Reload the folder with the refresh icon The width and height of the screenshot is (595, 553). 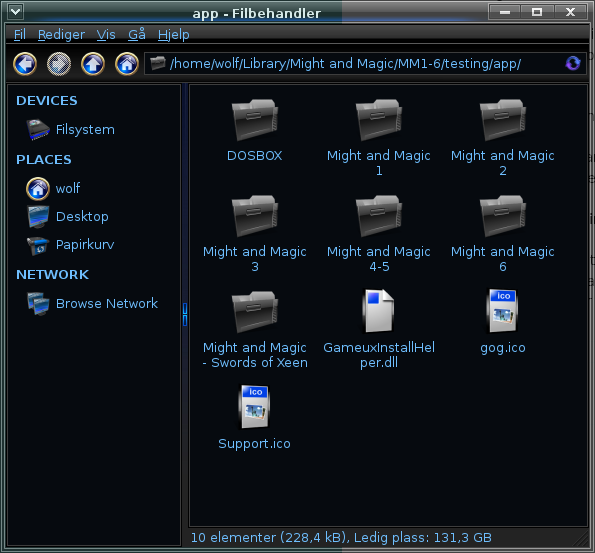point(573,63)
